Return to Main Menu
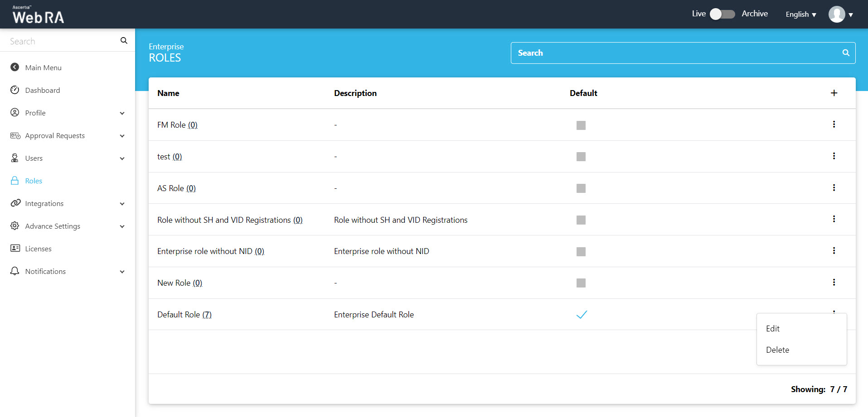This screenshot has height=417, width=868. (x=43, y=68)
